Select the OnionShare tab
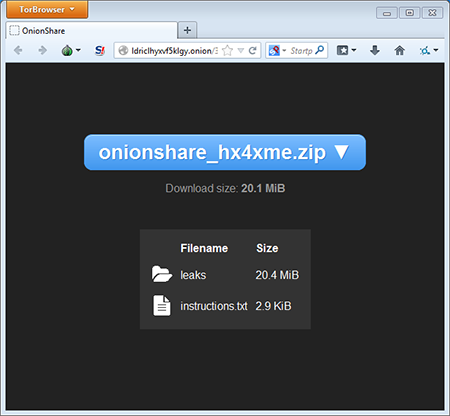Viewport: 450px width, 416px height. point(91,31)
